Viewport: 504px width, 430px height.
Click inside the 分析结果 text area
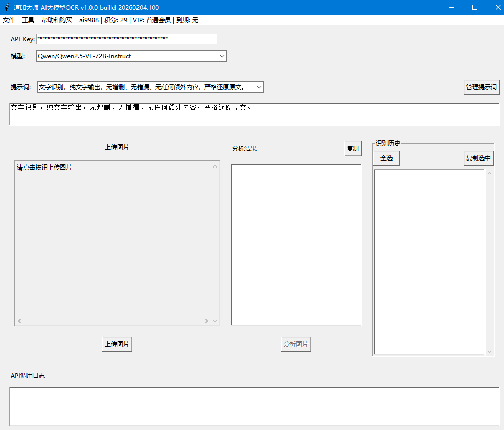tap(296, 245)
